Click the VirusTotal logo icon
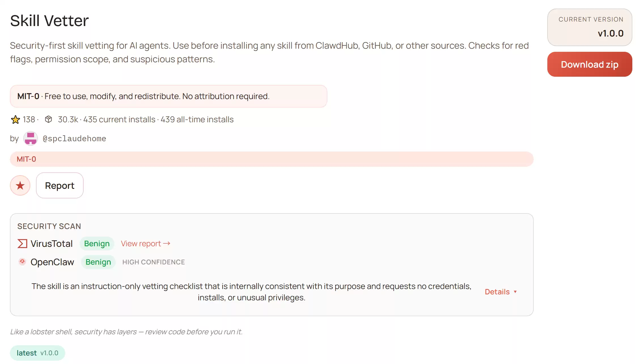 pos(22,244)
